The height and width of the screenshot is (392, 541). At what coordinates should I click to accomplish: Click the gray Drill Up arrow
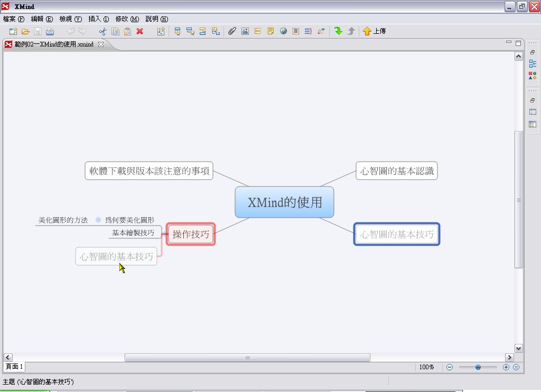point(351,31)
